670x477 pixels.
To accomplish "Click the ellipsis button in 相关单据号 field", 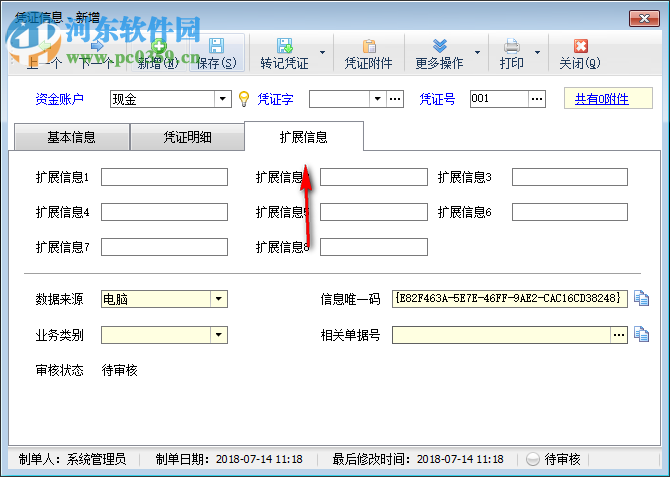I will (618, 335).
